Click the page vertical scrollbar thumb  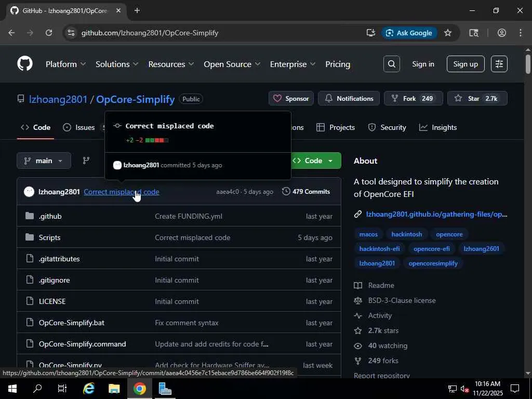528,63
